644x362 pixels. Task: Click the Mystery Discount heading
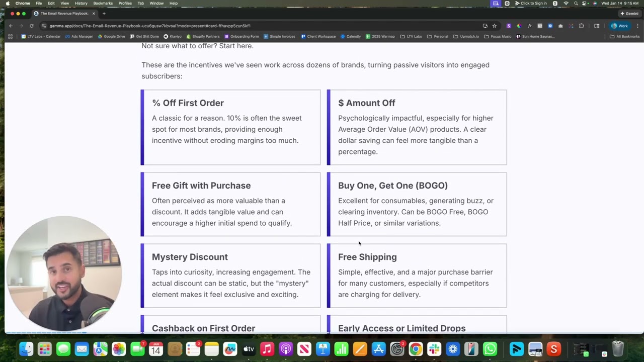pyautogui.click(x=190, y=257)
